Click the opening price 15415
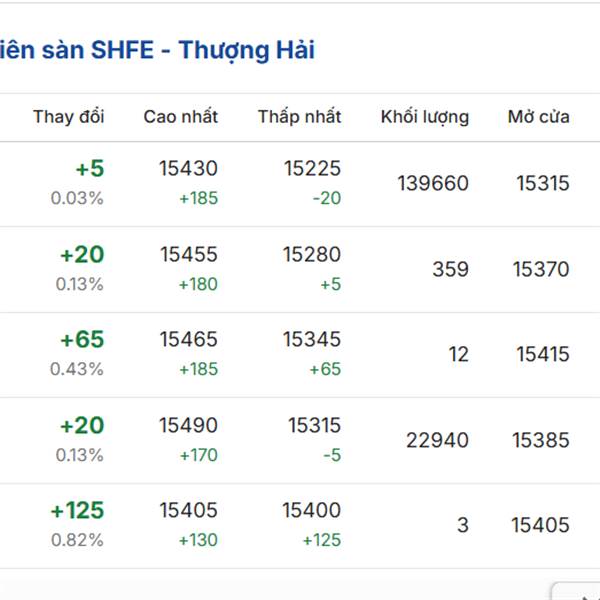Viewport: 600px width, 600px height. point(543,354)
